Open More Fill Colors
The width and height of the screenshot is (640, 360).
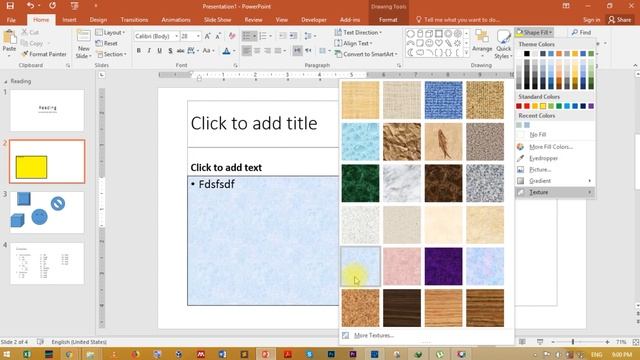(551, 147)
